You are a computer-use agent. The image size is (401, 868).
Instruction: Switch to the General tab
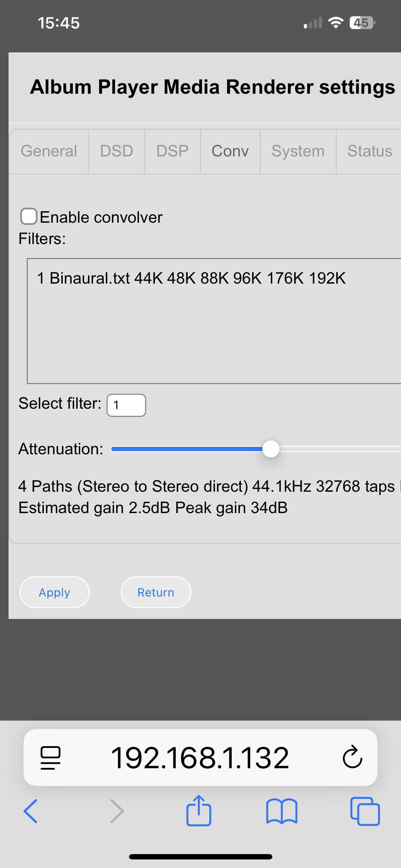(49, 151)
